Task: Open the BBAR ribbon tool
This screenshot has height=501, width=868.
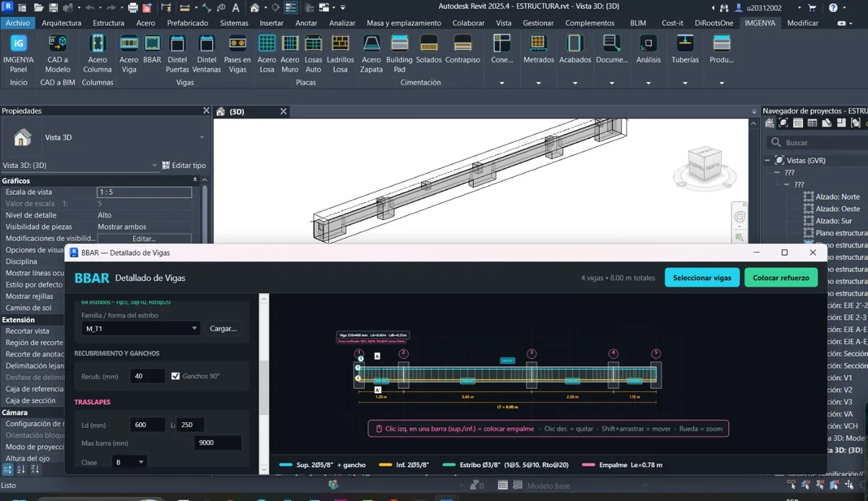Action: click(152, 49)
